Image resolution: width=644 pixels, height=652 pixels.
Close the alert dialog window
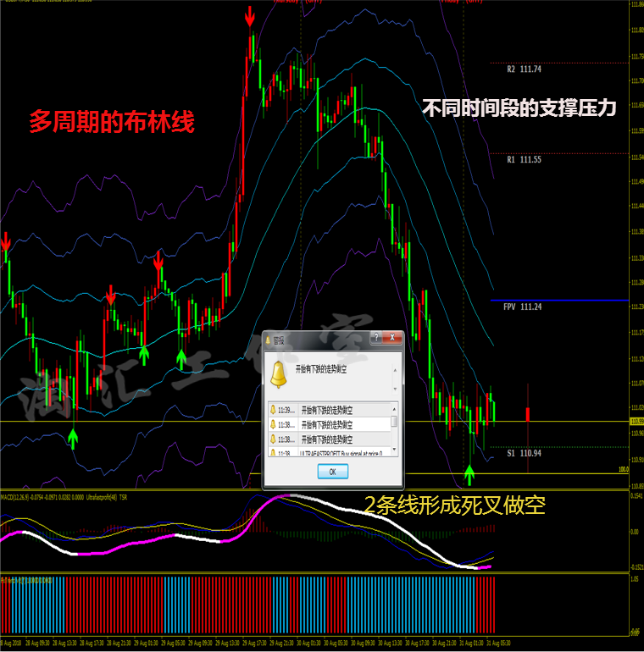click(x=391, y=338)
